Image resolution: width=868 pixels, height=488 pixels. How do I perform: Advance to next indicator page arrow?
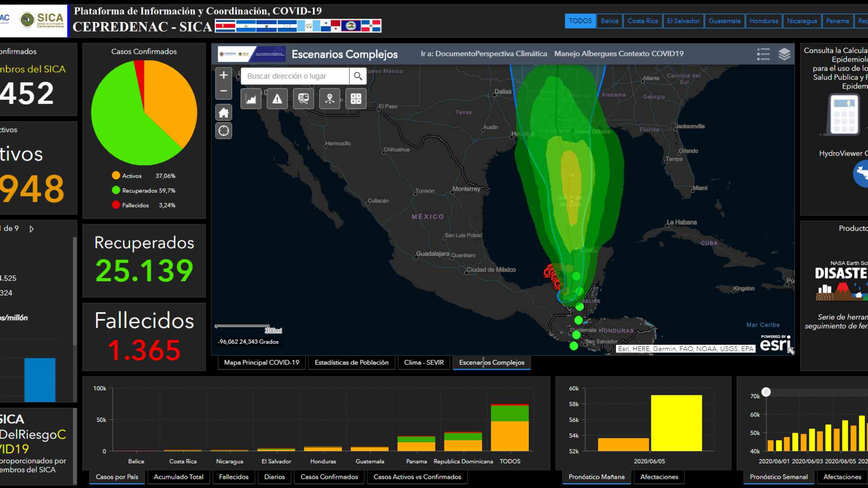(x=32, y=229)
